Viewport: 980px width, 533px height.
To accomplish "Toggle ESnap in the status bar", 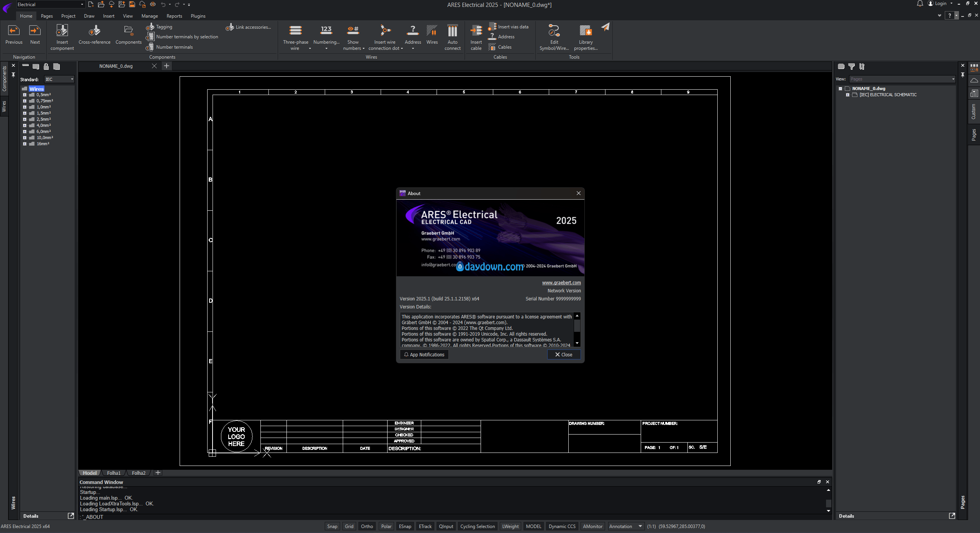I will (x=405, y=526).
